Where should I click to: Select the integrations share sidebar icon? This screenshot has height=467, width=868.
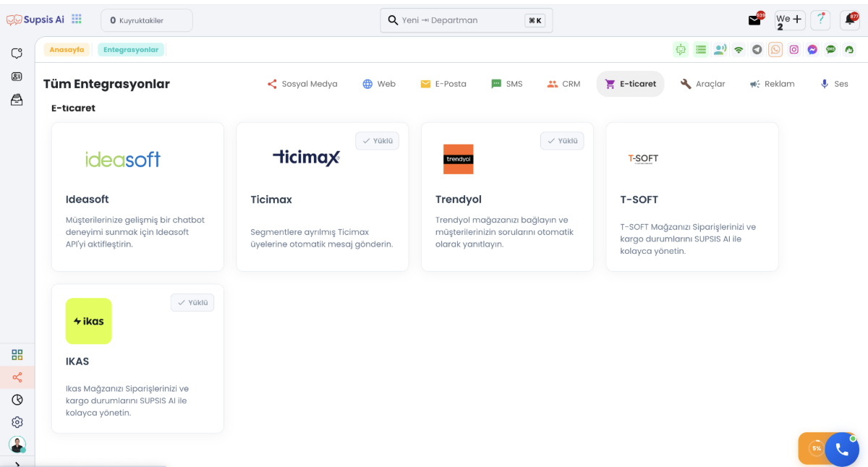17,377
